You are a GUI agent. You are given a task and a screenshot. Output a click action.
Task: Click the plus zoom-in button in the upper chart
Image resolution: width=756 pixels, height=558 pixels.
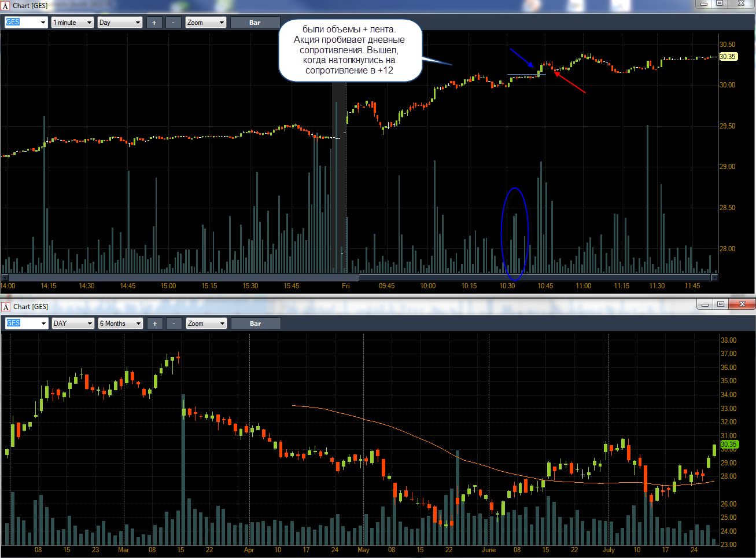(154, 23)
